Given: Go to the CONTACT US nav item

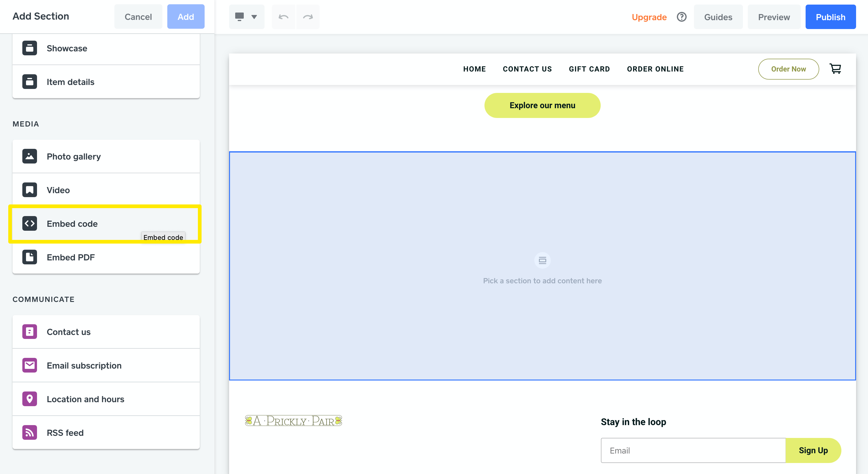Looking at the screenshot, I should [527, 69].
